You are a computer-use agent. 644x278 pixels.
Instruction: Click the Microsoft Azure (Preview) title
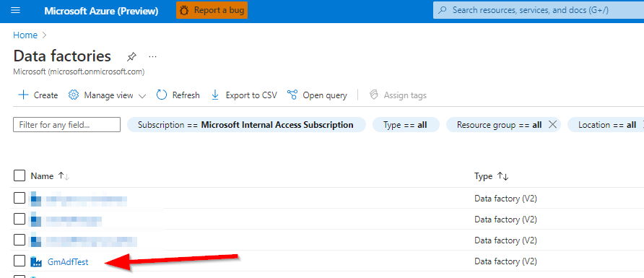pos(101,11)
